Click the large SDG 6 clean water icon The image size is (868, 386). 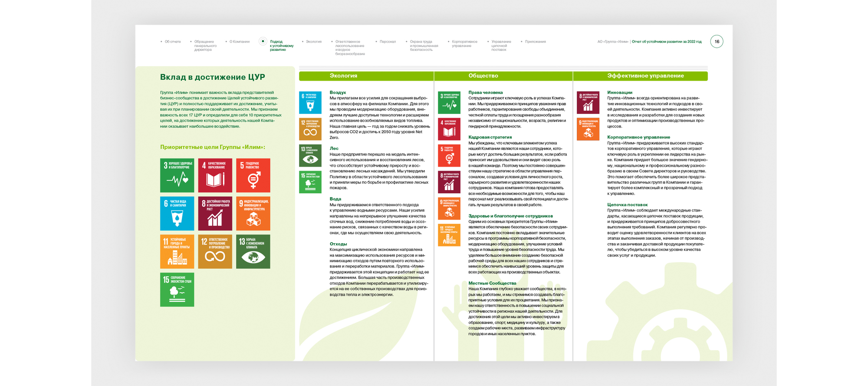(x=177, y=214)
